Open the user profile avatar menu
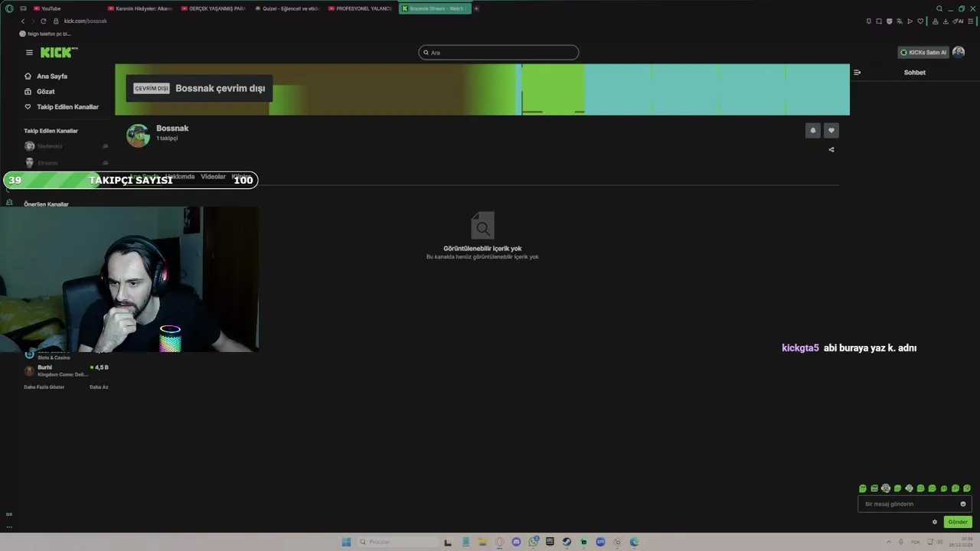Viewport: 980px width, 551px height. point(959,53)
